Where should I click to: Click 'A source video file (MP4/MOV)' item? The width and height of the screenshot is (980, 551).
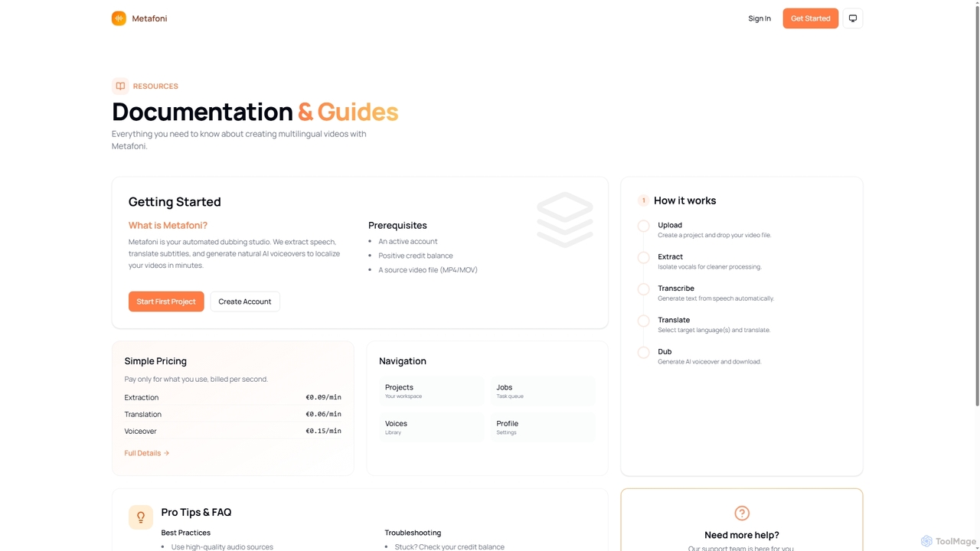(x=427, y=270)
